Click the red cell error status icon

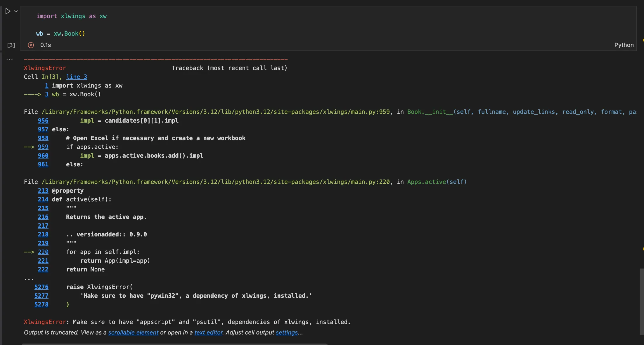coord(31,45)
